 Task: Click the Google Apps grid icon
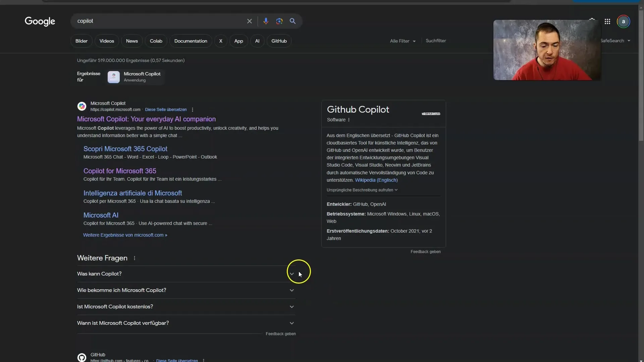(x=607, y=21)
